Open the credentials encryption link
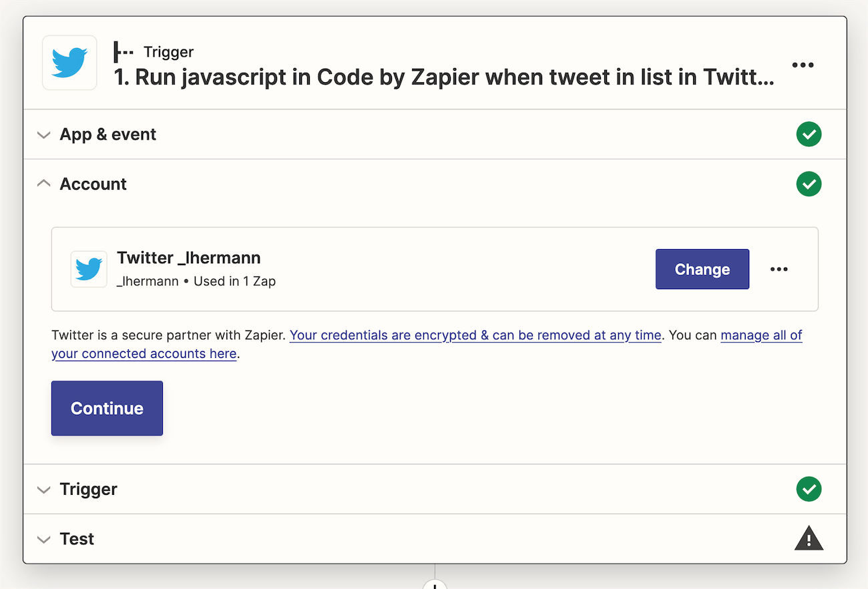868x589 pixels. tap(475, 335)
